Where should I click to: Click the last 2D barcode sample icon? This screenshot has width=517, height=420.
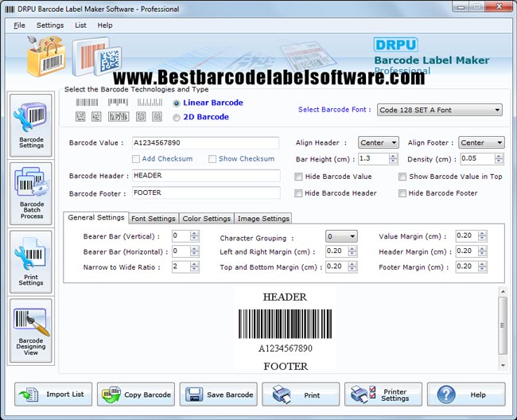point(157,116)
